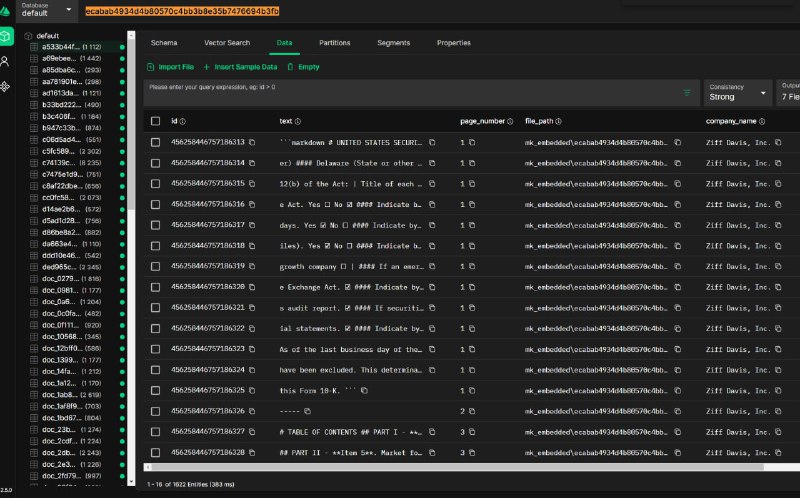
Task: Open the Output fields dropdown
Action: pyautogui.click(x=788, y=93)
